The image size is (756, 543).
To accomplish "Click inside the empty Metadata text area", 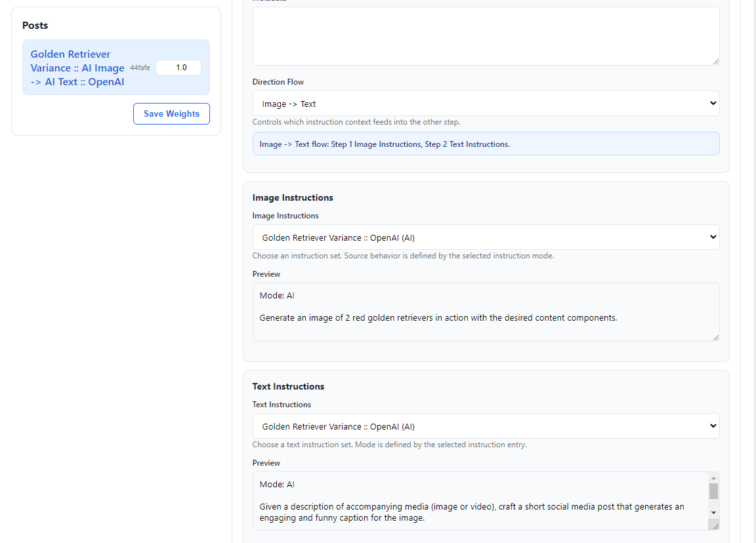I will coord(486,36).
